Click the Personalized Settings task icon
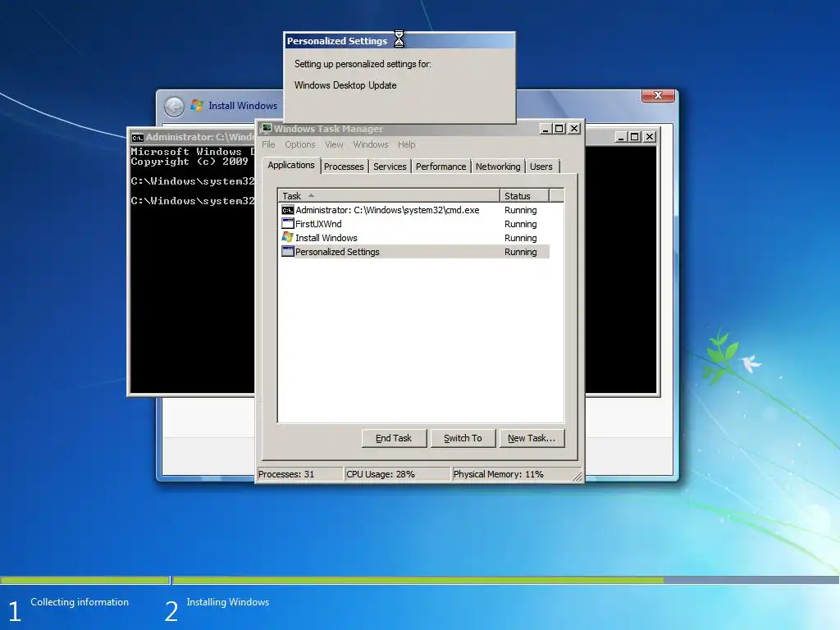 coord(288,251)
